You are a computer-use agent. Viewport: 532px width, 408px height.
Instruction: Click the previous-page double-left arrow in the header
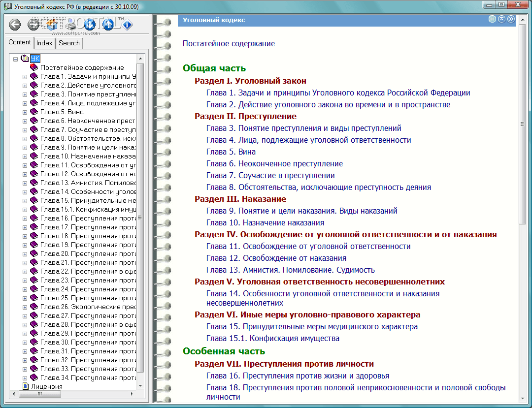pyautogui.click(x=492, y=19)
